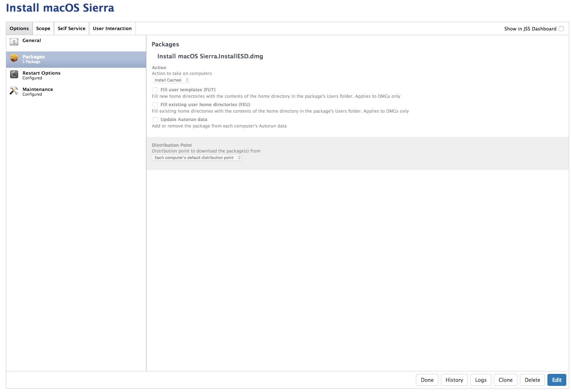Click the Maintenance tools icon
The height and width of the screenshot is (392, 571).
pyautogui.click(x=14, y=91)
